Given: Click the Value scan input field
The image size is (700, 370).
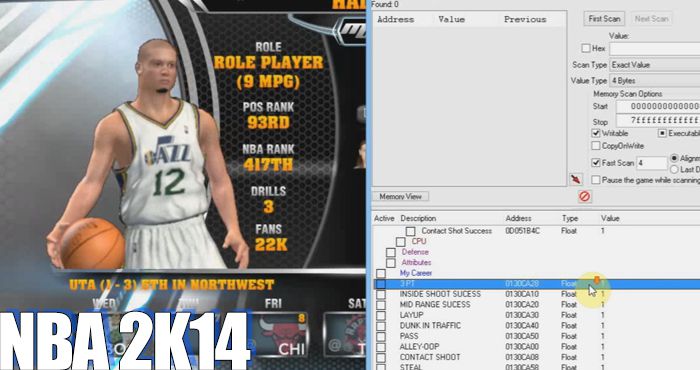Looking at the screenshot, I should click(x=654, y=49).
